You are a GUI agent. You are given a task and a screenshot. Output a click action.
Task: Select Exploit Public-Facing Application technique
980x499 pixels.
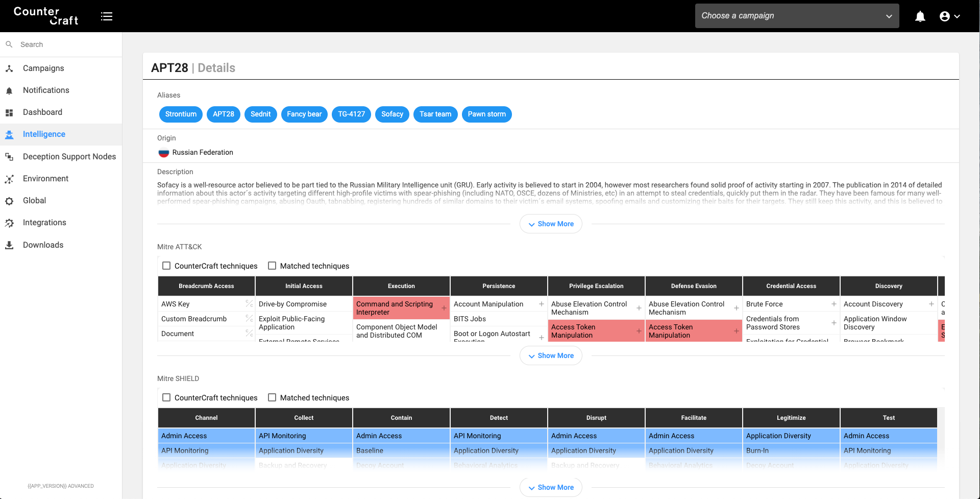coord(304,323)
